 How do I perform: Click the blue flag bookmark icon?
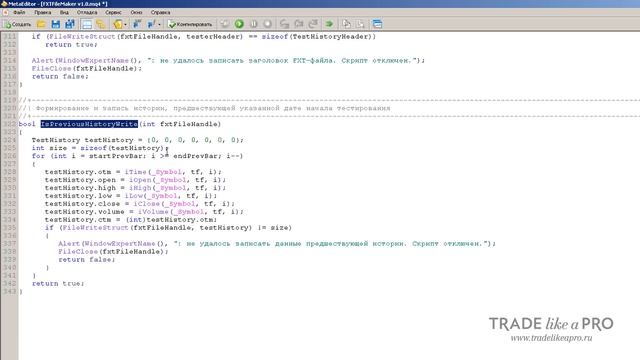[151, 24]
